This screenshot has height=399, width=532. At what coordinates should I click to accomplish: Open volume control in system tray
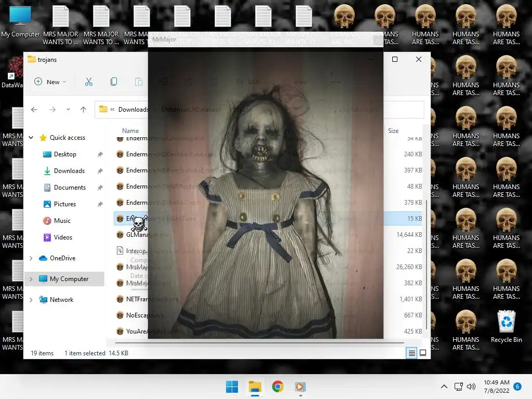point(471,387)
